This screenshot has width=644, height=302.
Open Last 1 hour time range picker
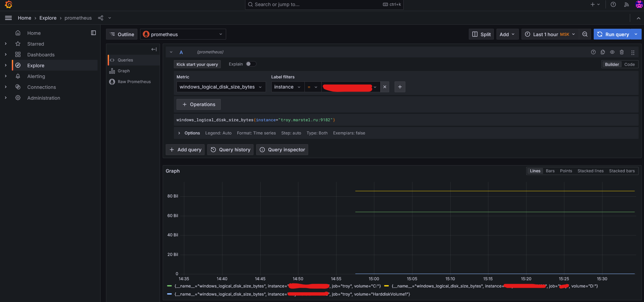click(550, 34)
